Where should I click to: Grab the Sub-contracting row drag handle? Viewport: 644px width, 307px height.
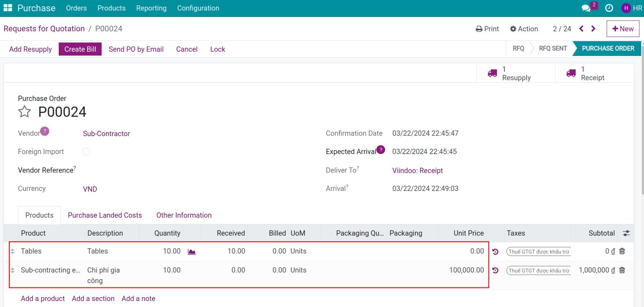pos(12,270)
